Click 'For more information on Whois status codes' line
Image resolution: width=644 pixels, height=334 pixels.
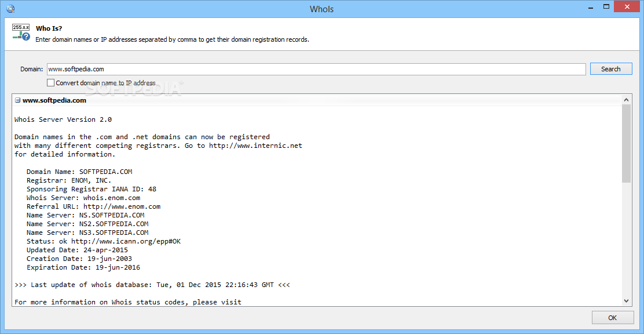pyautogui.click(x=128, y=302)
